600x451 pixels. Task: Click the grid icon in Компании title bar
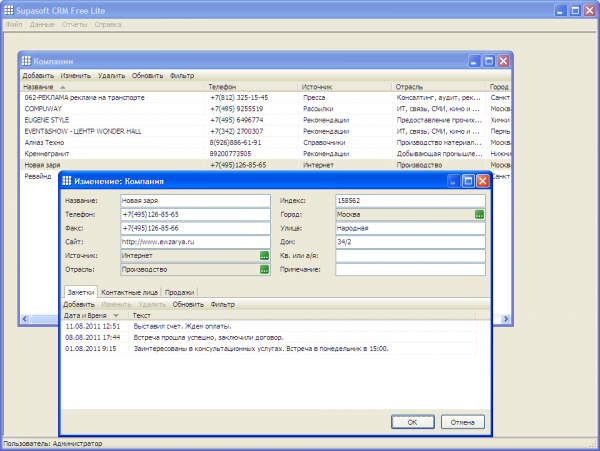coord(26,61)
